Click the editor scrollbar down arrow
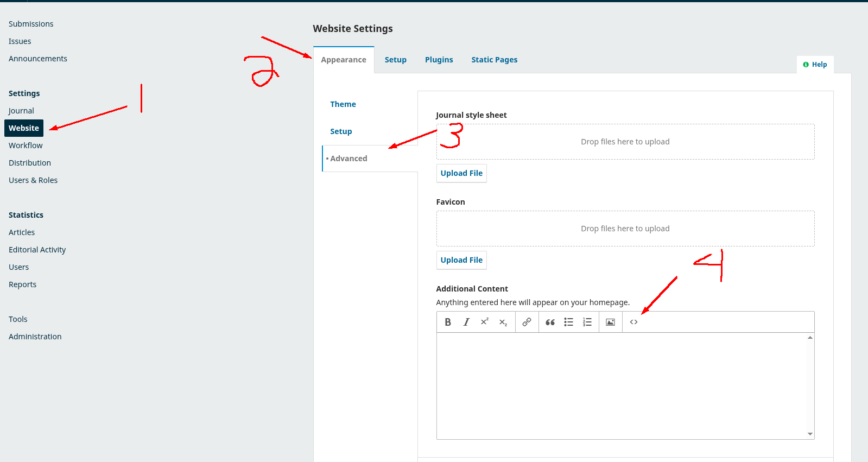 click(810, 434)
